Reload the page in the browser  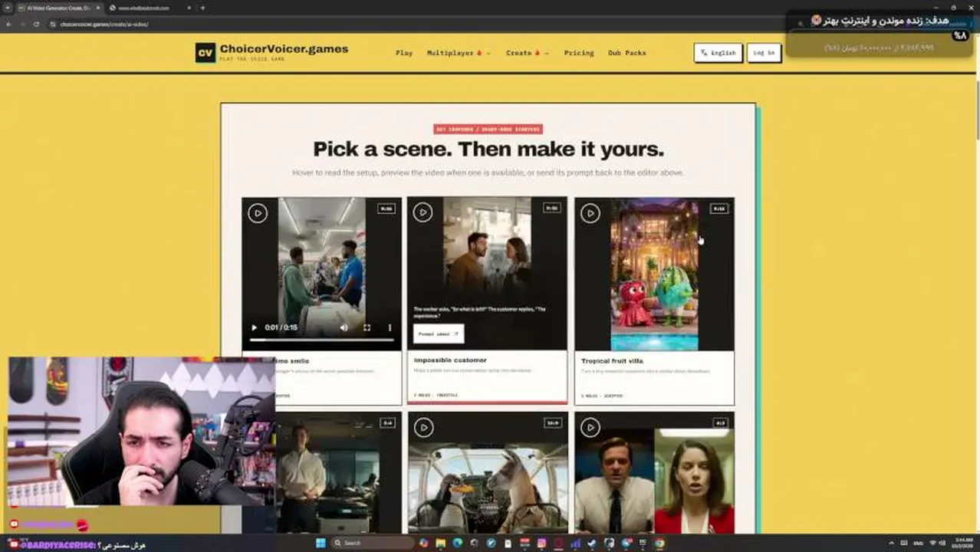click(36, 24)
